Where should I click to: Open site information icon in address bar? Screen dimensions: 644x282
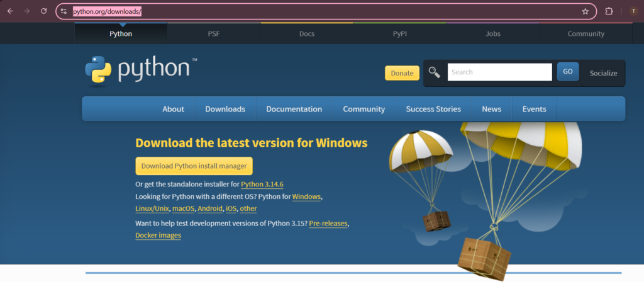(64, 11)
